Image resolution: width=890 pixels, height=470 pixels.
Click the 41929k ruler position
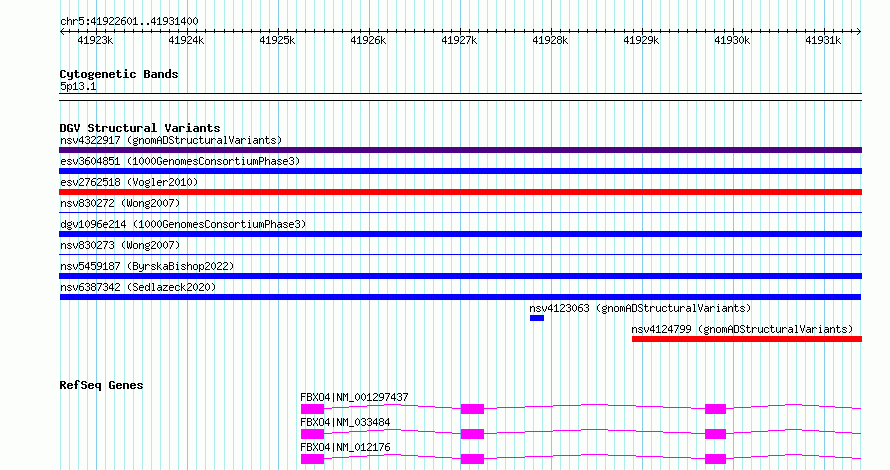pyautogui.click(x=641, y=40)
